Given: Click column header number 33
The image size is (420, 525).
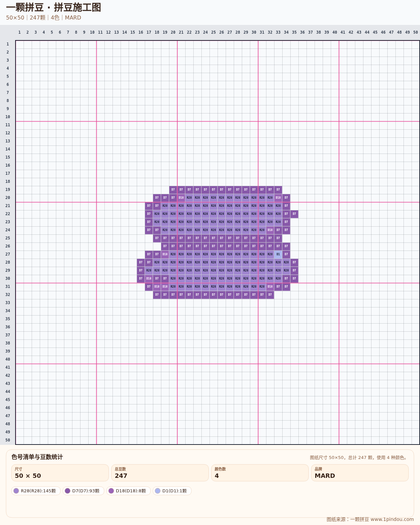Looking at the screenshot, I should coord(278,32).
